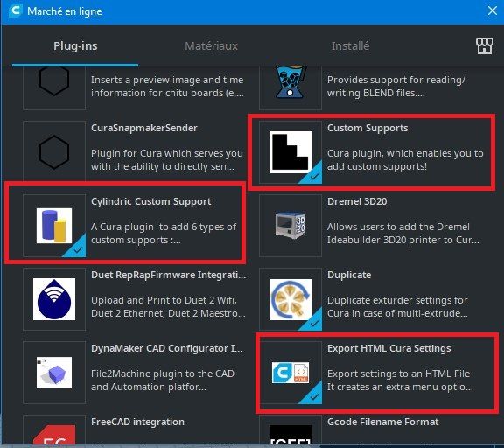Screen dimensions: 504x448
Task: Click the FreeCAD integration red icon
Action: pyautogui.click(x=54, y=435)
